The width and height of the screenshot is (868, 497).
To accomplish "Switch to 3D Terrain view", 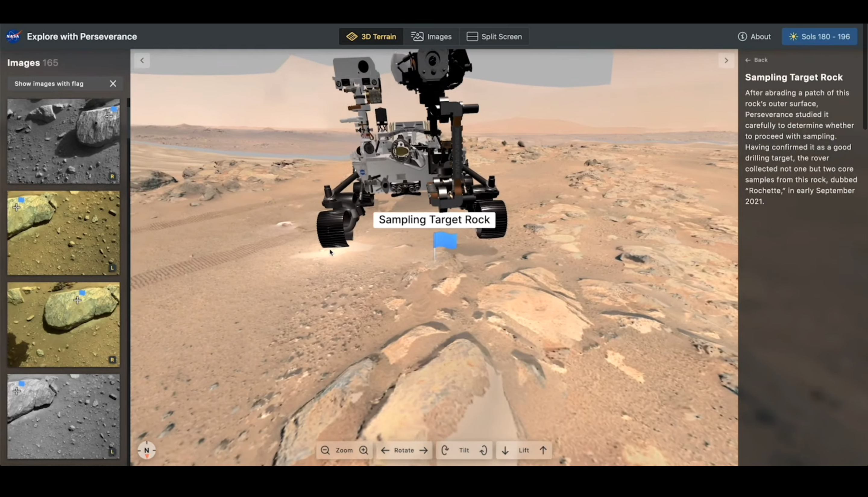I will (371, 36).
